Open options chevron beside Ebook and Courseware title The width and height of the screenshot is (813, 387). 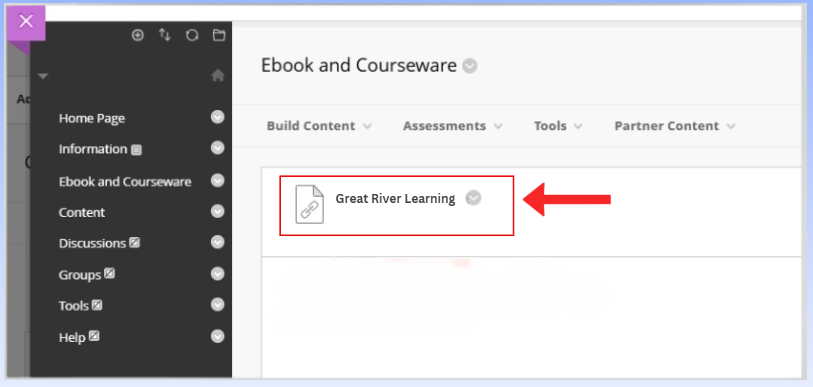470,66
